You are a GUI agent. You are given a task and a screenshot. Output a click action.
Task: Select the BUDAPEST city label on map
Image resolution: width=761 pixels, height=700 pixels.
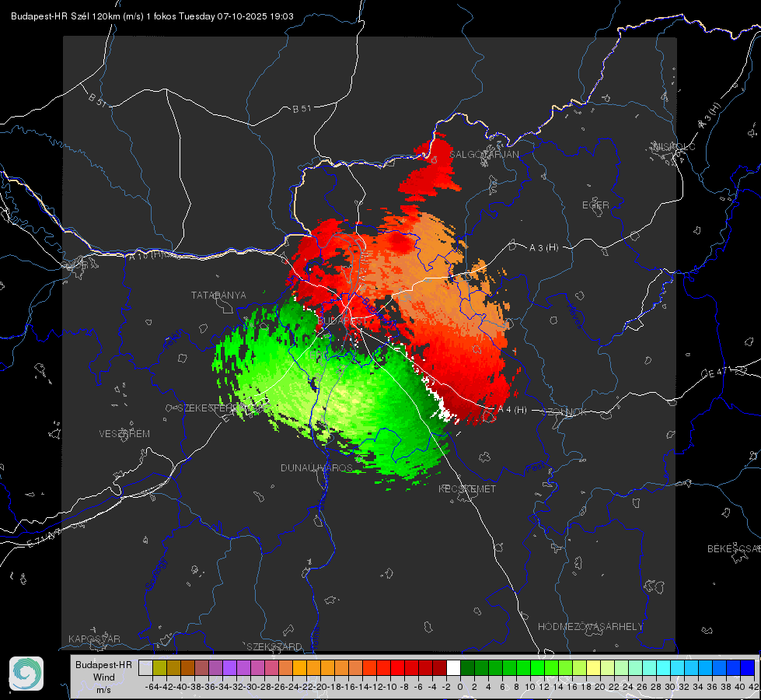[343, 321]
